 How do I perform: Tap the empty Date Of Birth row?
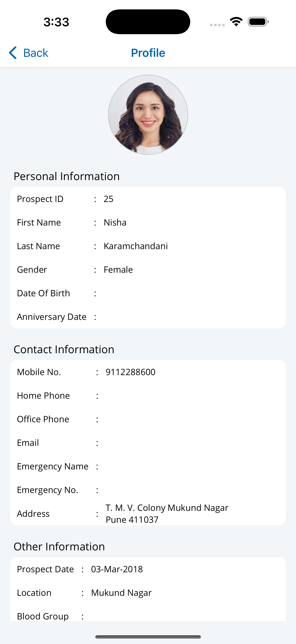click(x=148, y=293)
